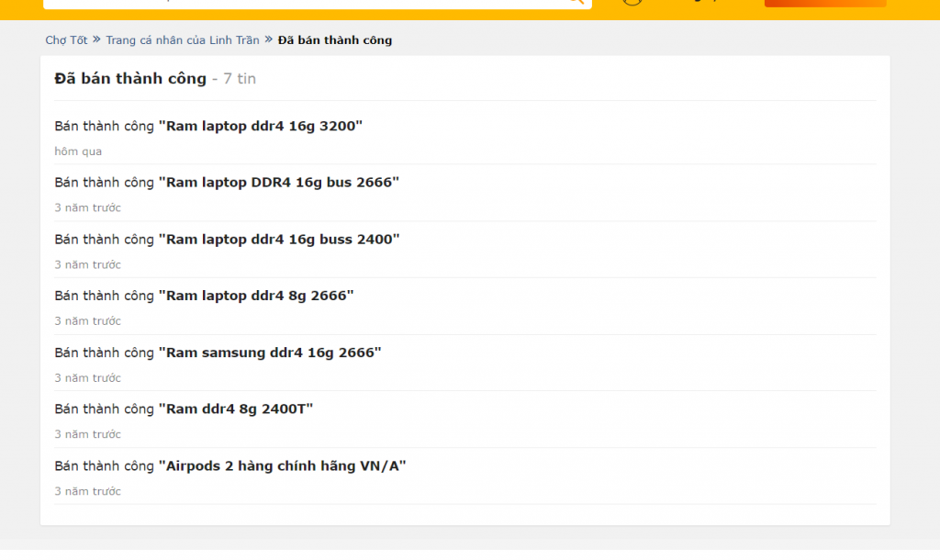940x560 pixels.
Task: Click "3 năm trước" under Ram laptop 16g buss 2400
Action: point(87,265)
